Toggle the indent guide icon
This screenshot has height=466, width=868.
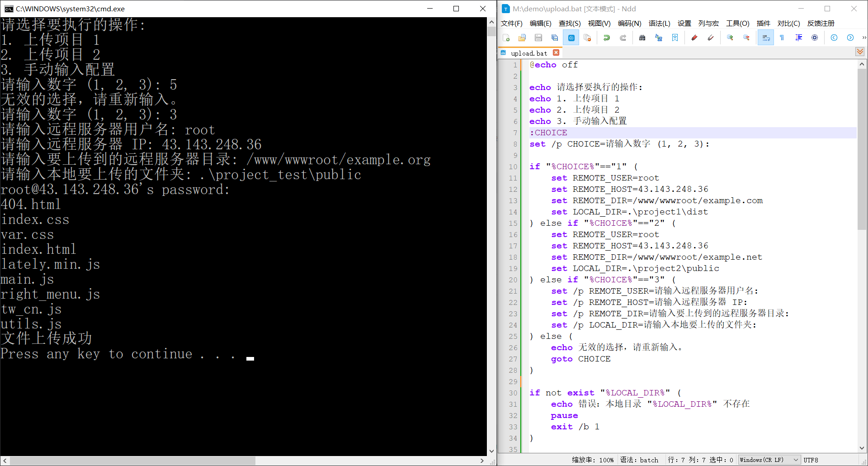pyautogui.click(x=799, y=38)
